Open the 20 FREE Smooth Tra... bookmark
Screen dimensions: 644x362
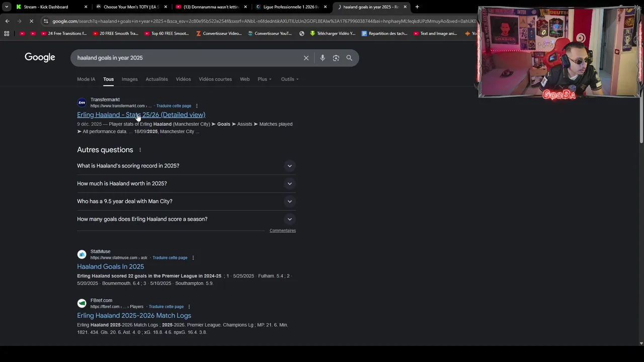[115, 34]
